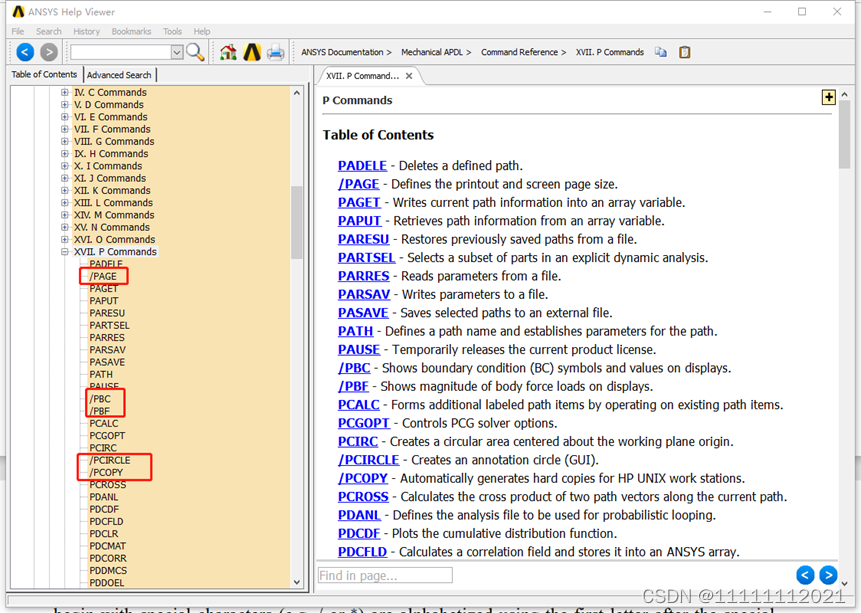The image size is (861, 613).
Task: Click the clipboard bookmark icon after breadcrumb
Action: coord(684,52)
